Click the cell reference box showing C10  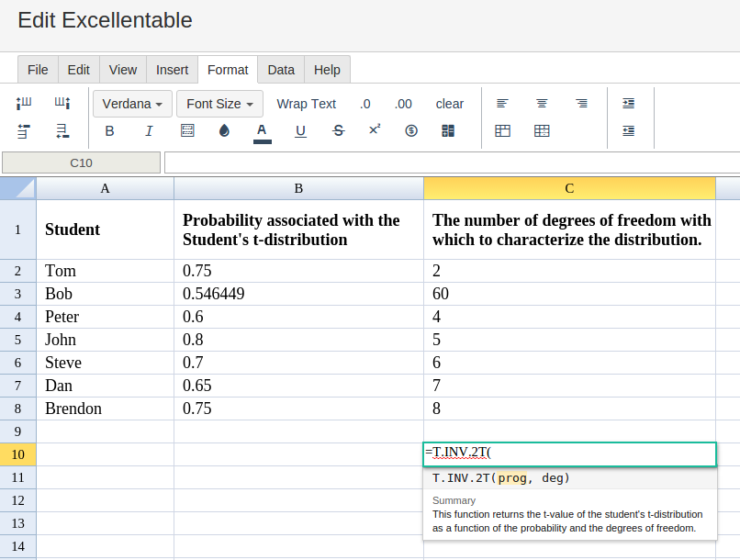[x=82, y=162]
